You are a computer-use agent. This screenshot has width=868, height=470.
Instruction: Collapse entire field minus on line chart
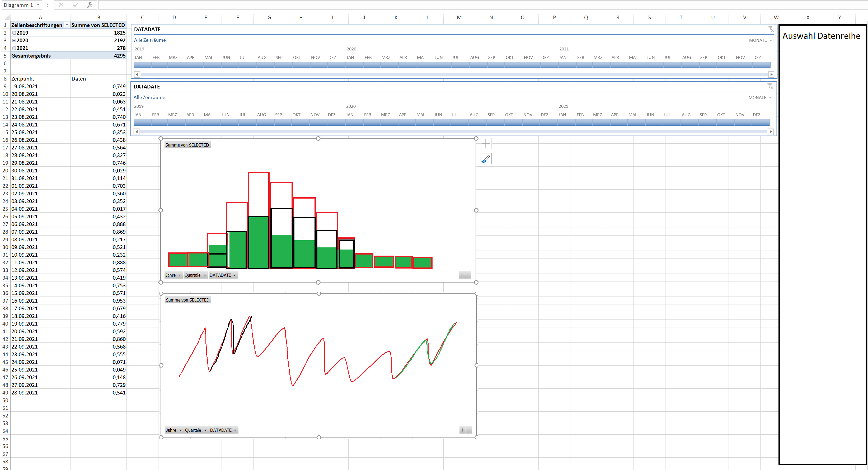(x=469, y=430)
